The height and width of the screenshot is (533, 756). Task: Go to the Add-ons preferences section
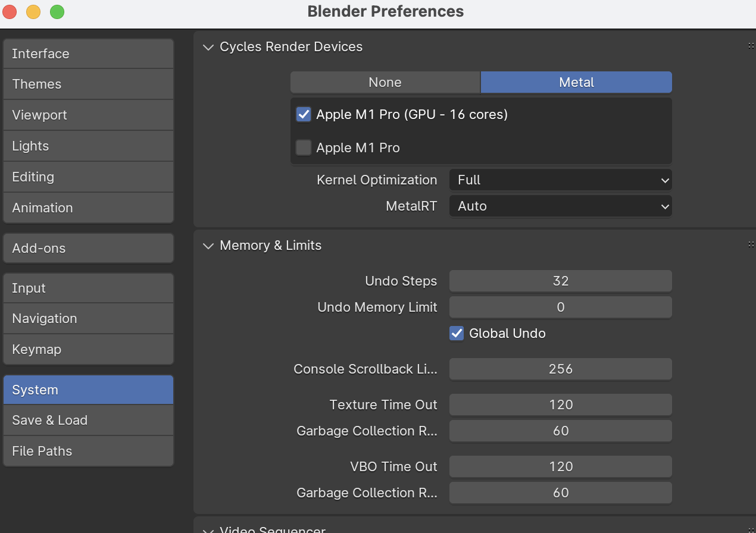(88, 249)
